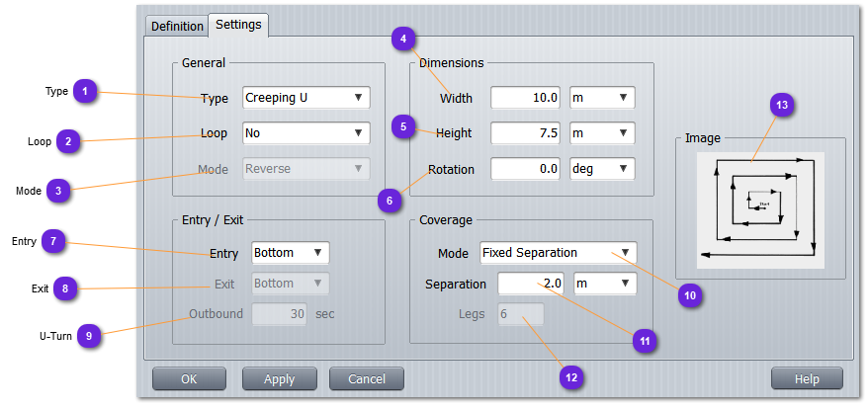Click the numbered marker 2 for Loop

[x=68, y=141]
